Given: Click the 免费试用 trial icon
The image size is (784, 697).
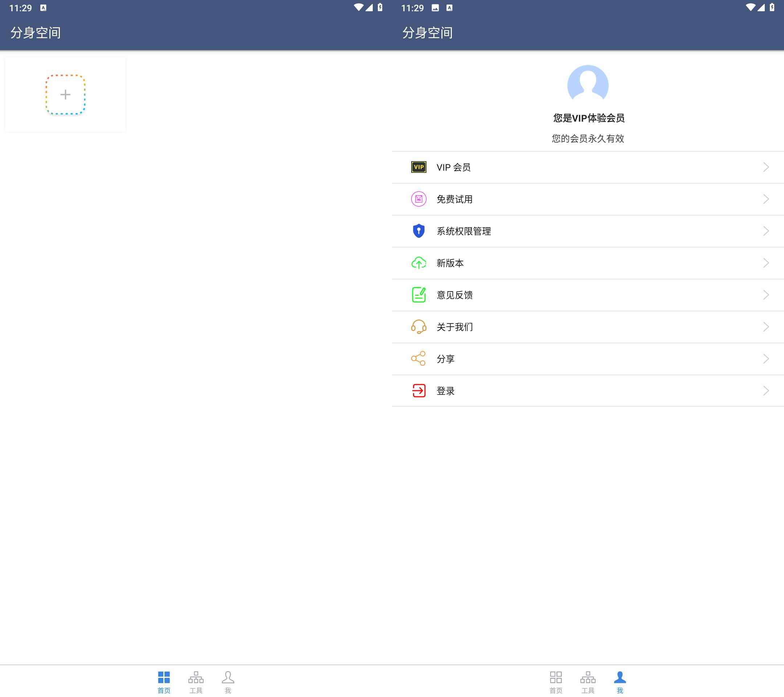Looking at the screenshot, I should [418, 199].
